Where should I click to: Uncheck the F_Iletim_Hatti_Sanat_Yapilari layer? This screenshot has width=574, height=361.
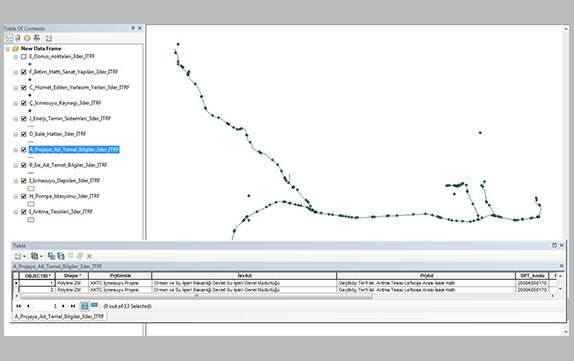(24, 72)
